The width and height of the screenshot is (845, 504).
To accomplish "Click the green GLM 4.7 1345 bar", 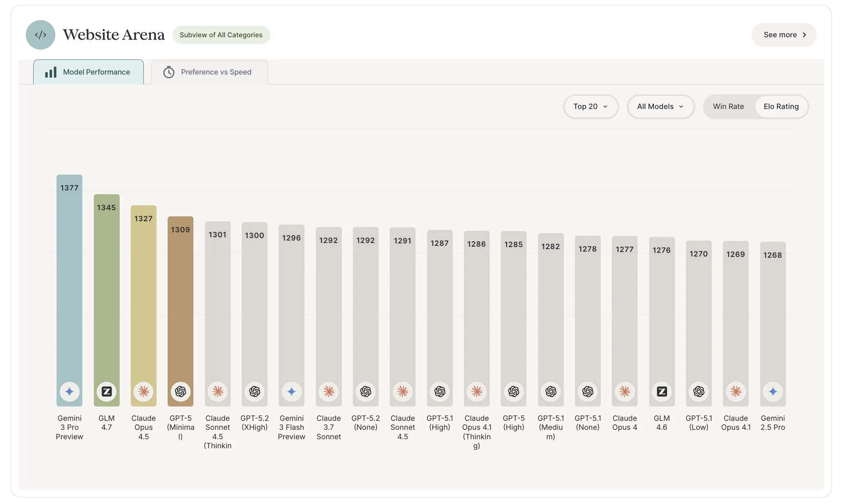I will coord(107,295).
